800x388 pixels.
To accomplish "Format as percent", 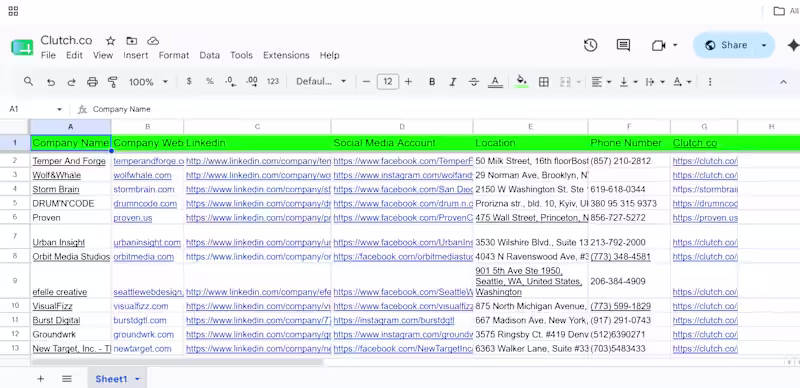I will (x=210, y=81).
